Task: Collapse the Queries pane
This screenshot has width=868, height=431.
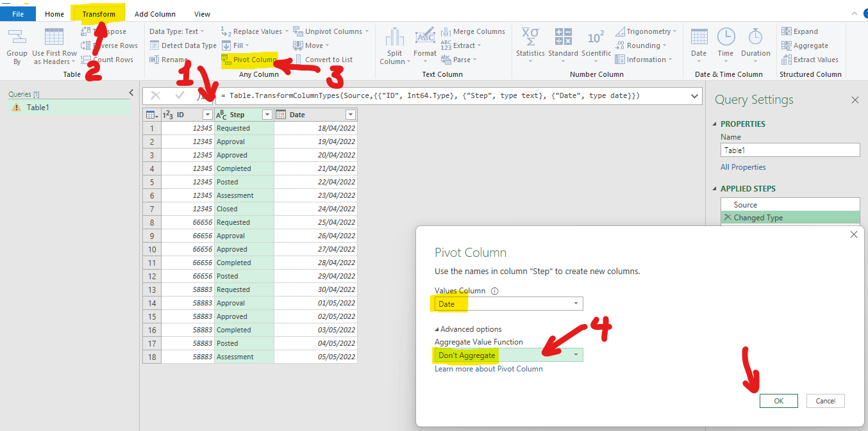Action: (131, 93)
